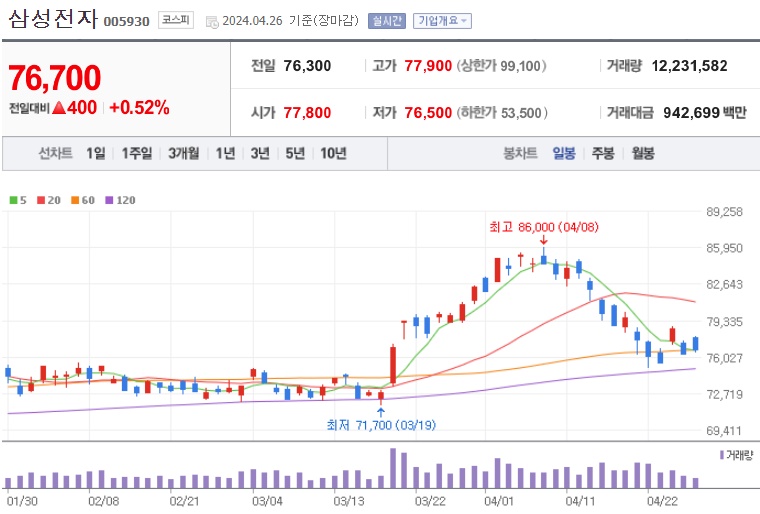Viewport: 760px width, 514px height.
Task: Click the 시가 value 77,800
Action: coord(307,113)
